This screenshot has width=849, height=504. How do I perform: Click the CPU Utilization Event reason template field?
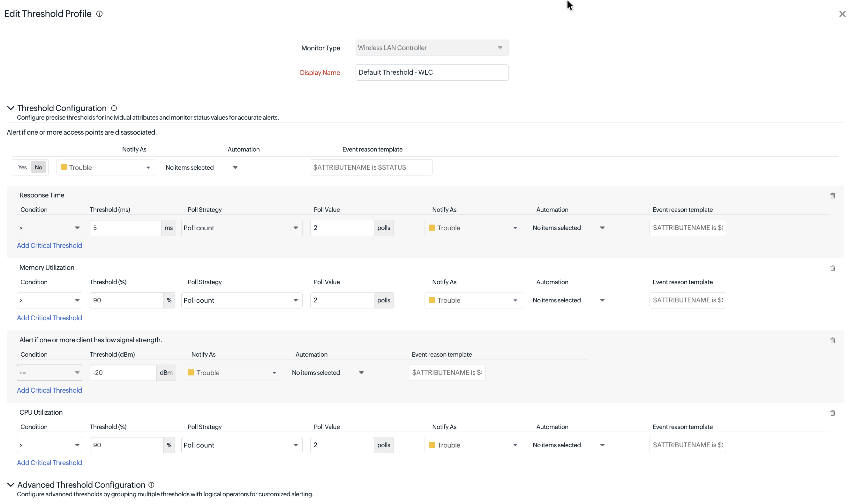click(x=687, y=445)
